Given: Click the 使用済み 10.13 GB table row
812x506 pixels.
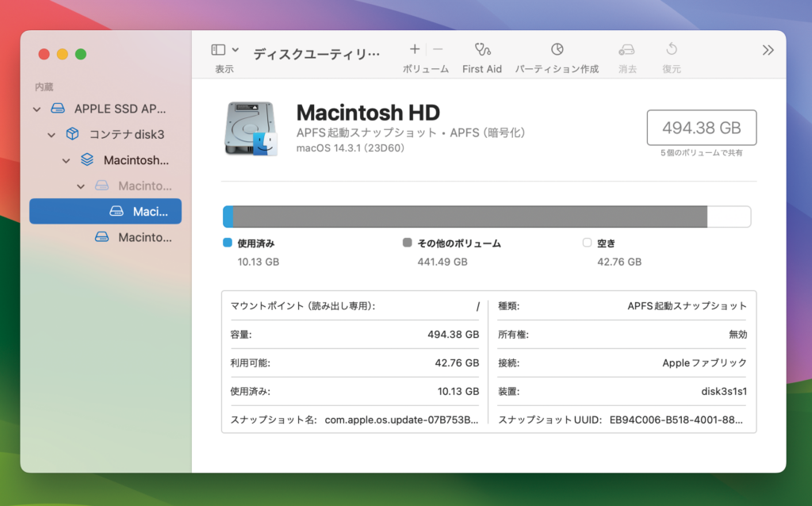Looking at the screenshot, I should 354,392.
